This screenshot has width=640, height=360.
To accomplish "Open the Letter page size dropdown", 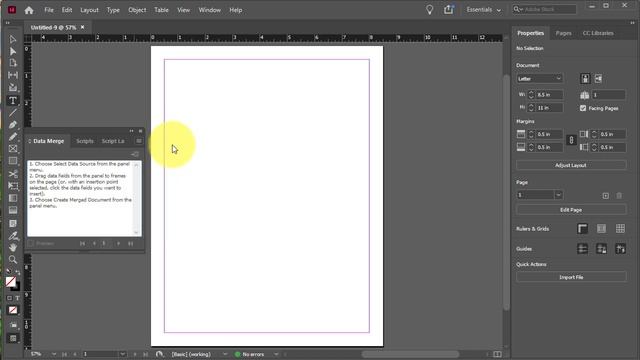I will (x=540, y=79).
